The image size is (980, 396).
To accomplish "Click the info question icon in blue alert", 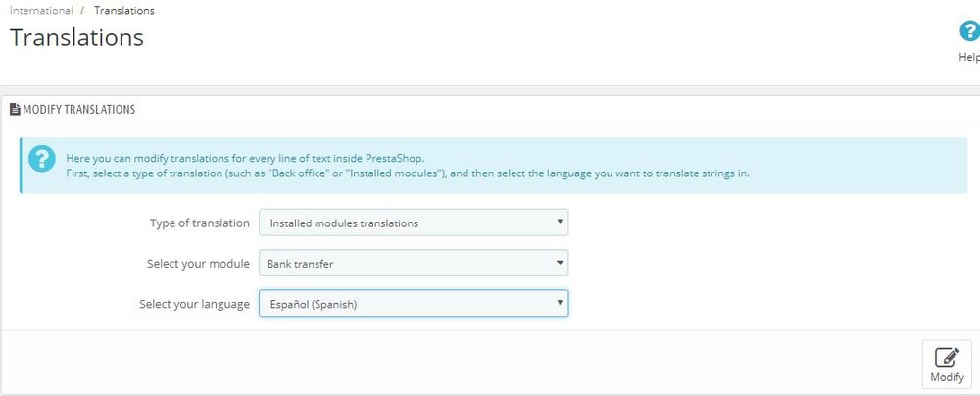I will (41, 159).
